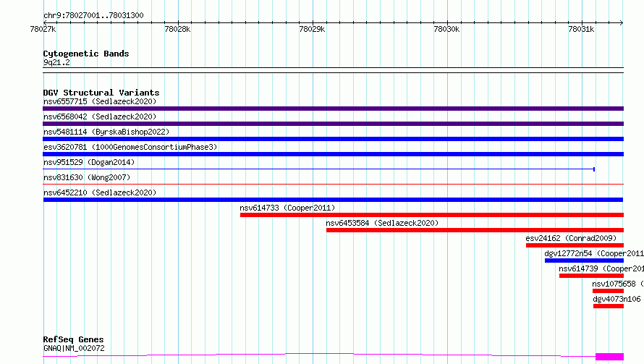The width and height of the screenshot is (644, 364).
Task: Click the 78027k ruler label
Action: (43, 29)
